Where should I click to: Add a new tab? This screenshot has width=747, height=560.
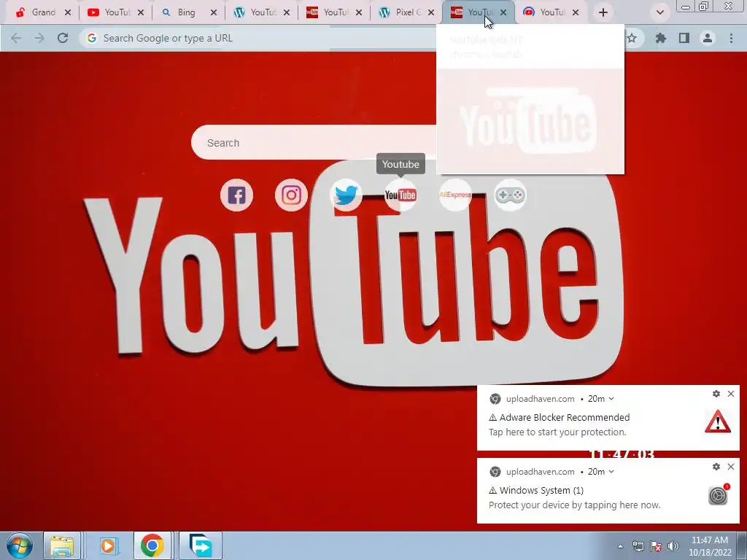tap(603, 12)
